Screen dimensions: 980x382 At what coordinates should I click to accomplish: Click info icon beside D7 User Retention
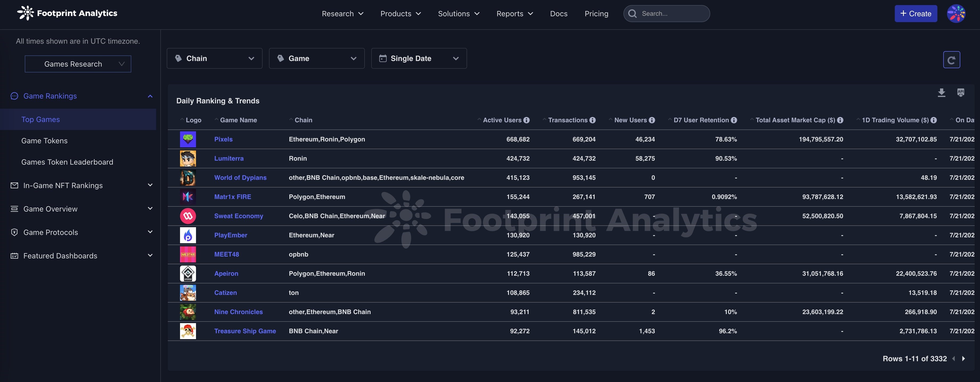pyautogui.click(x=734, y=120)
